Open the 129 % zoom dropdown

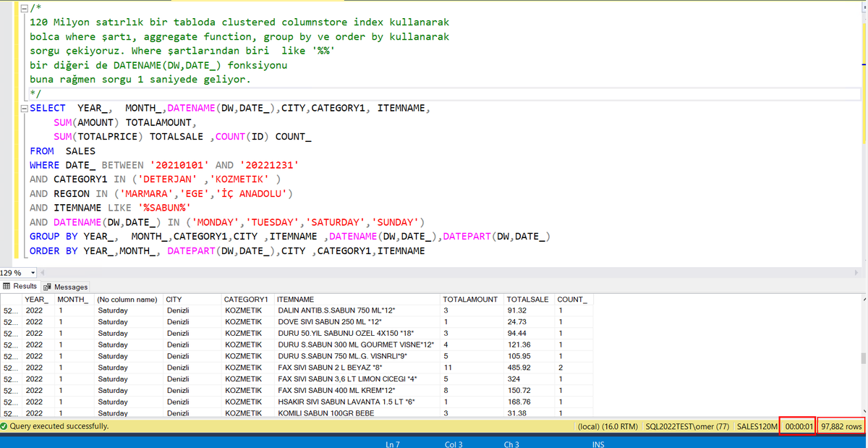33,273
